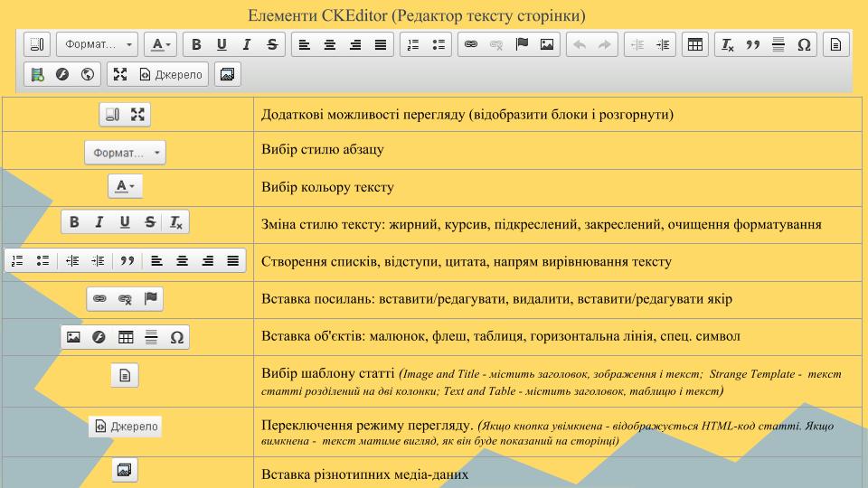Open the text color dropdown in main toolbar
868x488 pixels.
(x=161, y=44)
